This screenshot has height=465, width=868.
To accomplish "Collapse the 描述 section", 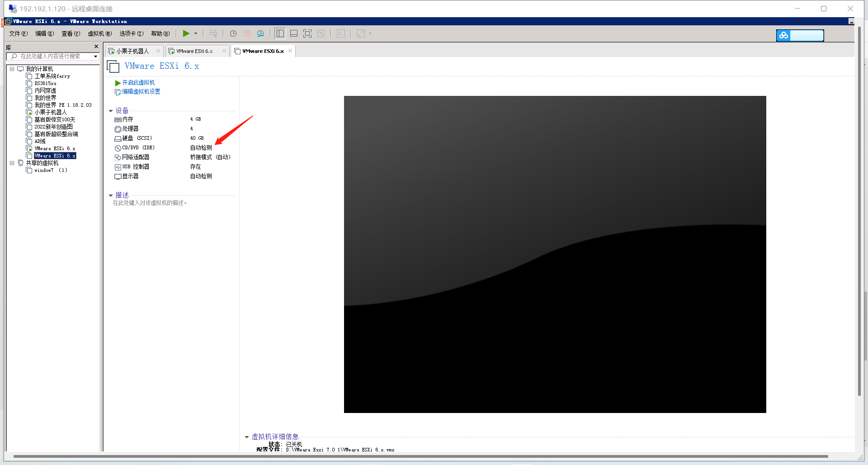I will (x=111, y=195).
